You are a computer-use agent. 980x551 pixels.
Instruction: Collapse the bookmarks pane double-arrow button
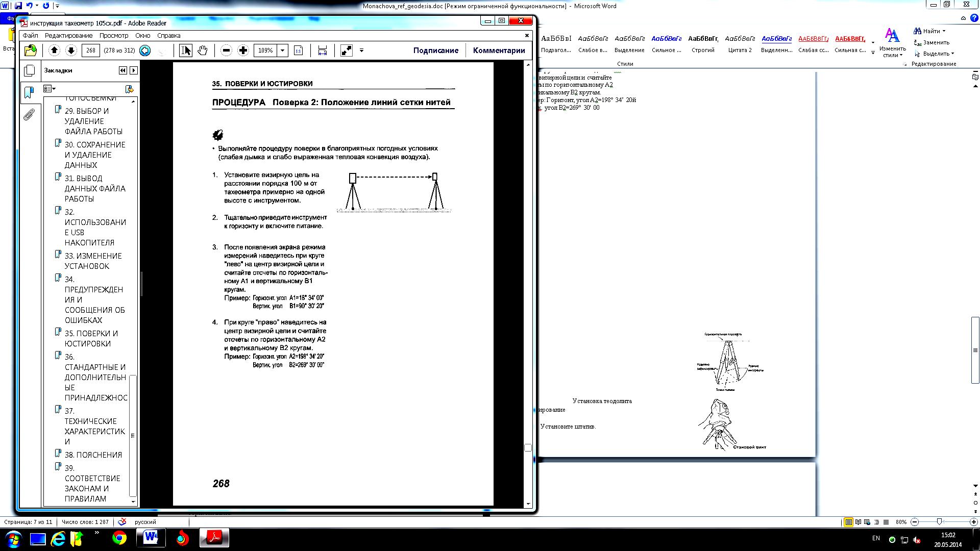(123, 70)
